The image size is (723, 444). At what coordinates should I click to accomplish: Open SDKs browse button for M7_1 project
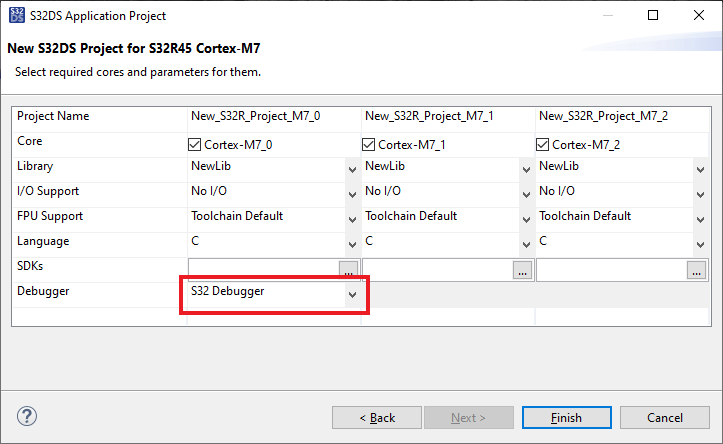522,270
